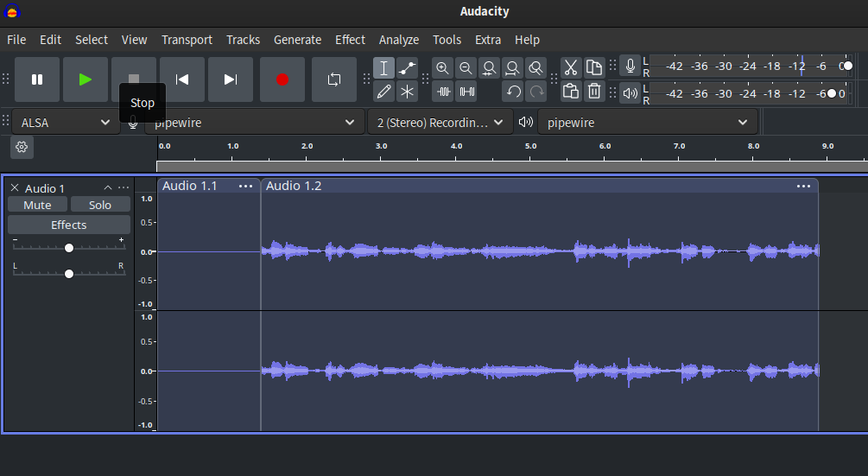Open the Generate menu
The image size is (868, 476).
tap(297, 40)
